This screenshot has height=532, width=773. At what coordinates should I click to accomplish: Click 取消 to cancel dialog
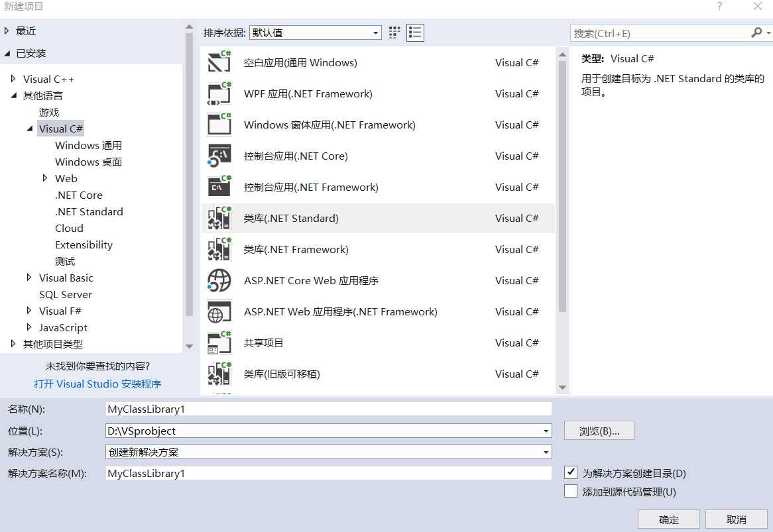point(737,519)
